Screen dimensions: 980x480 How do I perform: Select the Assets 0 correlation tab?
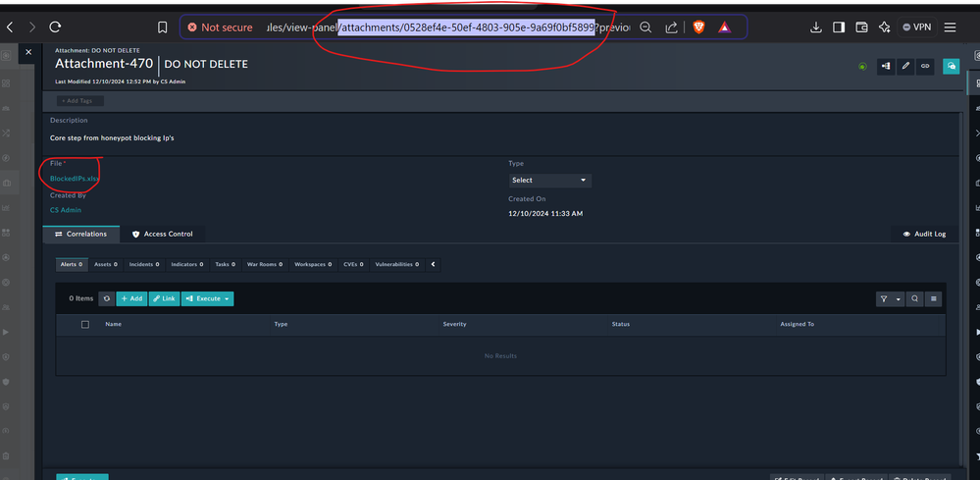click(x=106, y=265)
